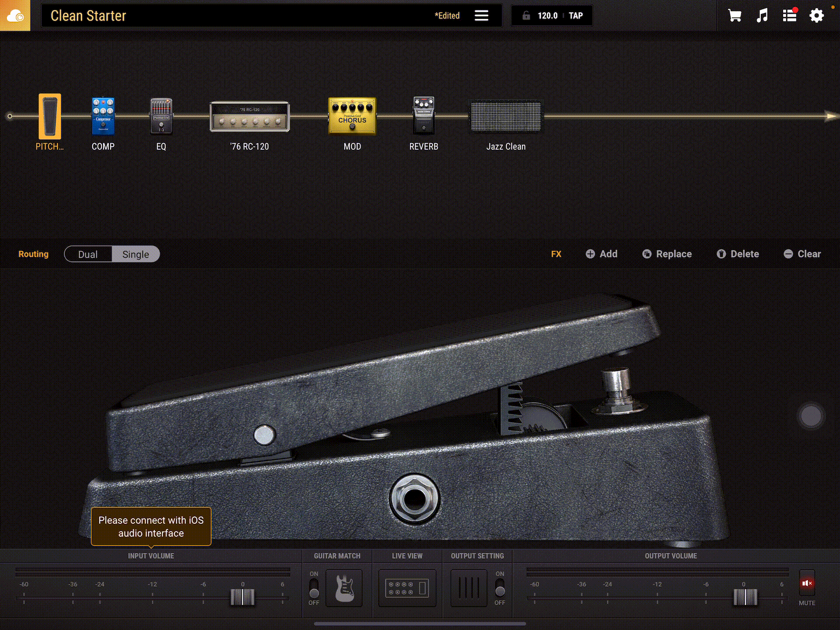Switch routing to Dual
Image resolution: width=840 pixels, height=630 pixels.
(x=88, y=254)
